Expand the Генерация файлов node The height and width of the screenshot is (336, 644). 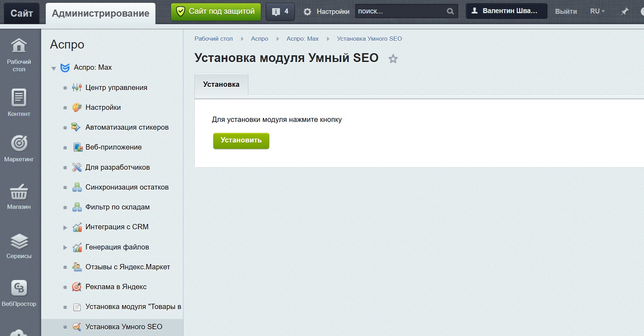[x=65, y=247]
